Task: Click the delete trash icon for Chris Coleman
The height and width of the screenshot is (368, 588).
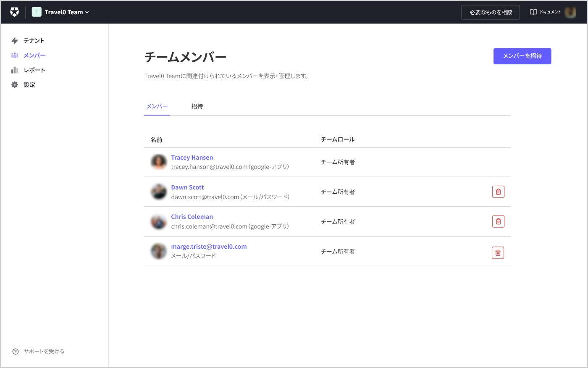Action: [x=498, y=221]
